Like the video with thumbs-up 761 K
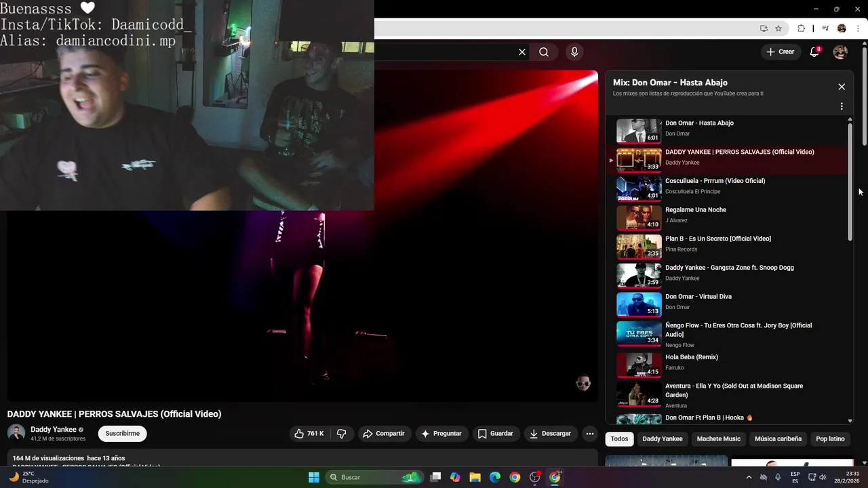 (x=309, y=434)
